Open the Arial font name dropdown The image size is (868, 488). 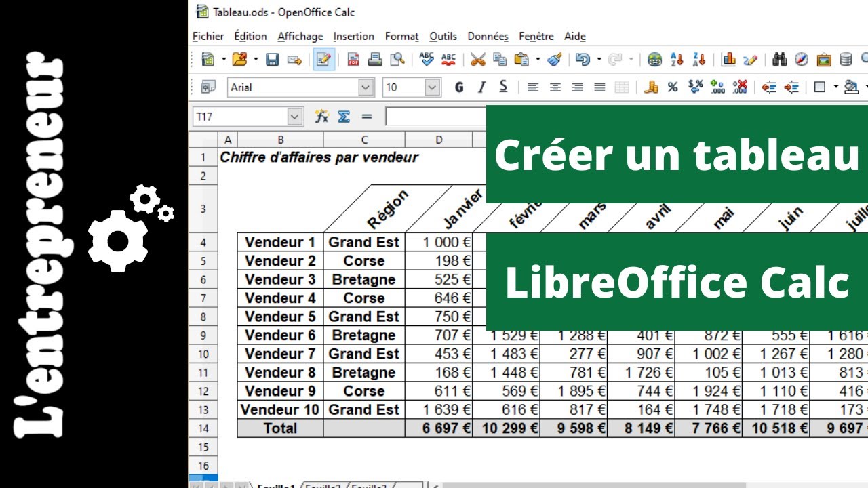[x=366, y=87]
